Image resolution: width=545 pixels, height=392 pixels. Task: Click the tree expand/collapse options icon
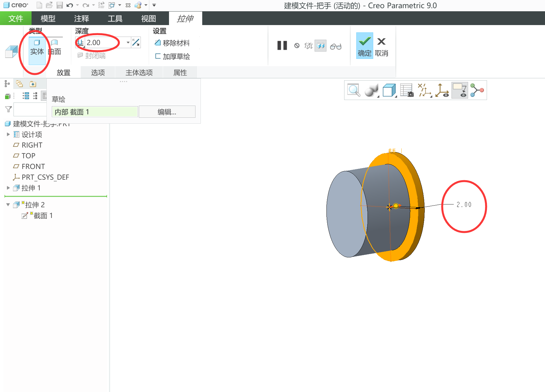coord(35,96)
